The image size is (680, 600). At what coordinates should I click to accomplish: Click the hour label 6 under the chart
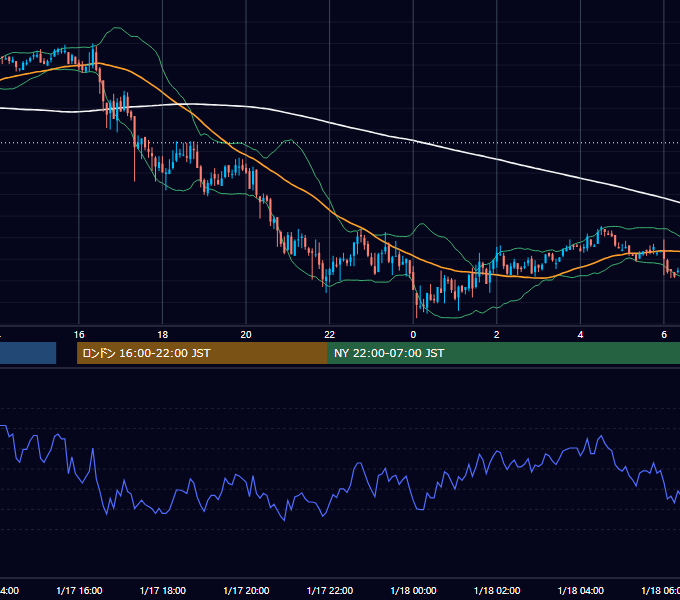664,335
